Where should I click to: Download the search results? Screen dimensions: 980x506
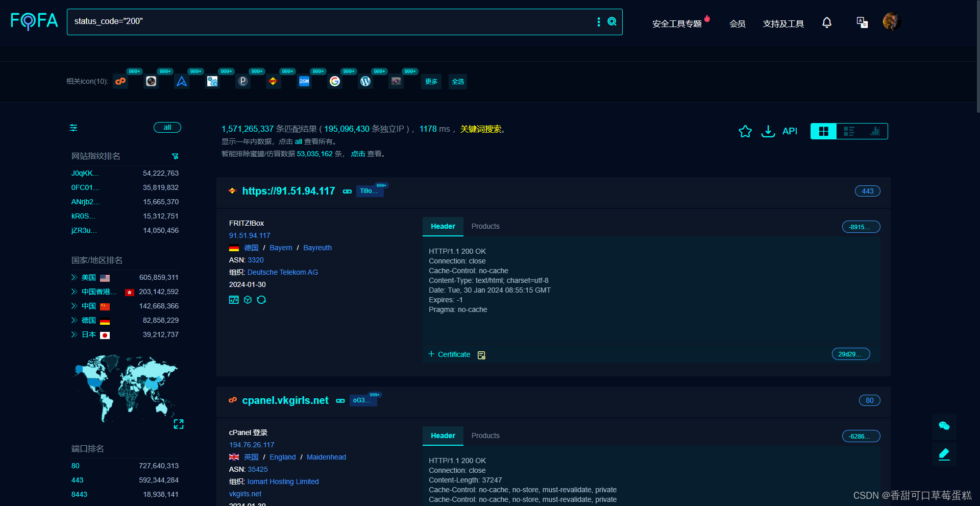768,131
